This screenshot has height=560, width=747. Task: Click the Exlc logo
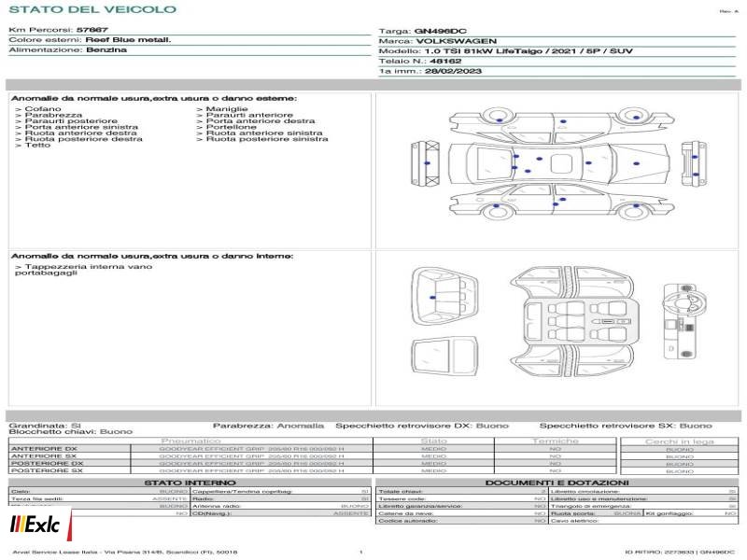[x=38, y=525]
